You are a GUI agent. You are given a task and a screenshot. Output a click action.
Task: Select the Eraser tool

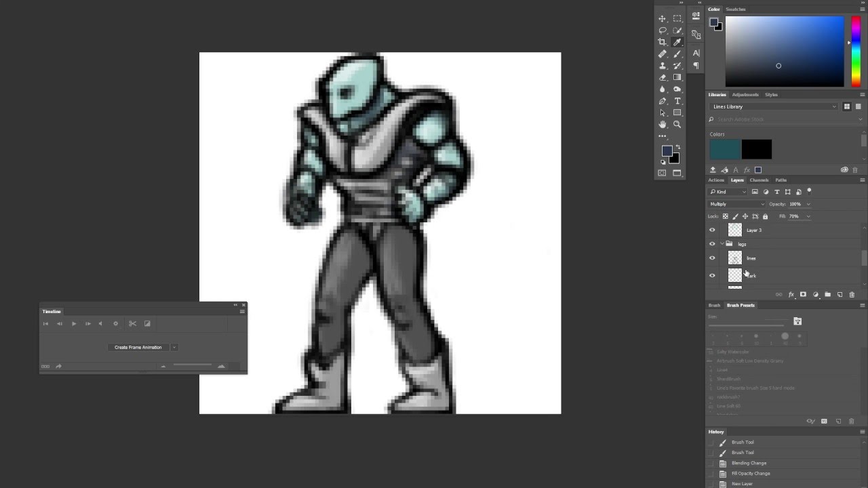click(x=662, y=77)
